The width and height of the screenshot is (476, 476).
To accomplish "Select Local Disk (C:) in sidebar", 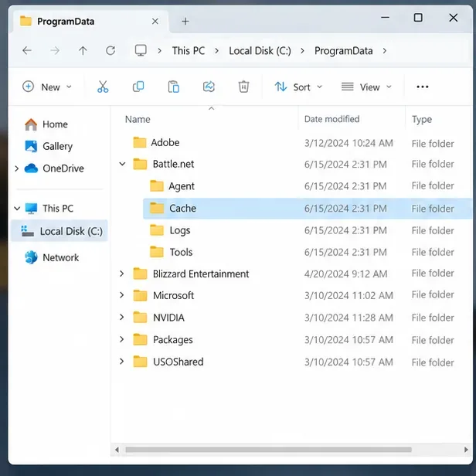I will (x=59, y=231).
